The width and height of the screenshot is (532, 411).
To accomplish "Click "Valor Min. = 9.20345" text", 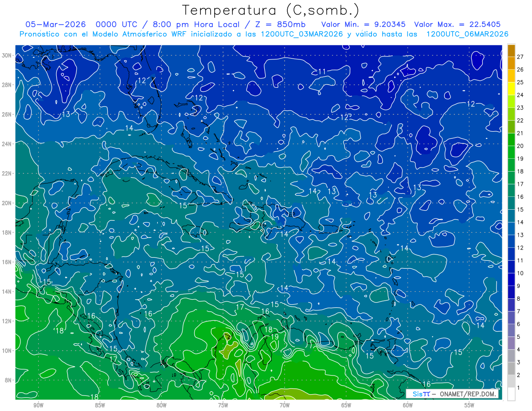I will [x=363, y=24].
